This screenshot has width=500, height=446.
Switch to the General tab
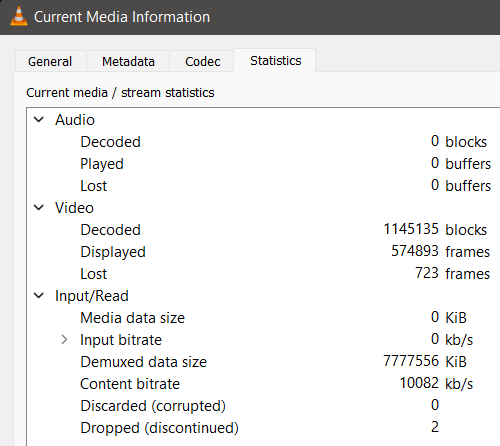tap(50, 61)
